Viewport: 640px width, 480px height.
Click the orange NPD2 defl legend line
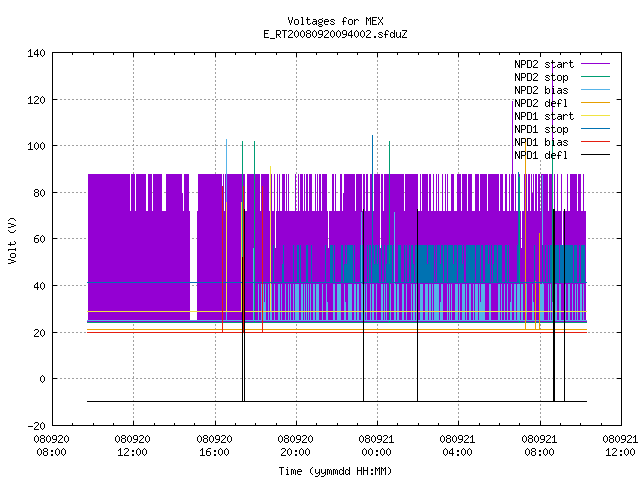(596, 102)
